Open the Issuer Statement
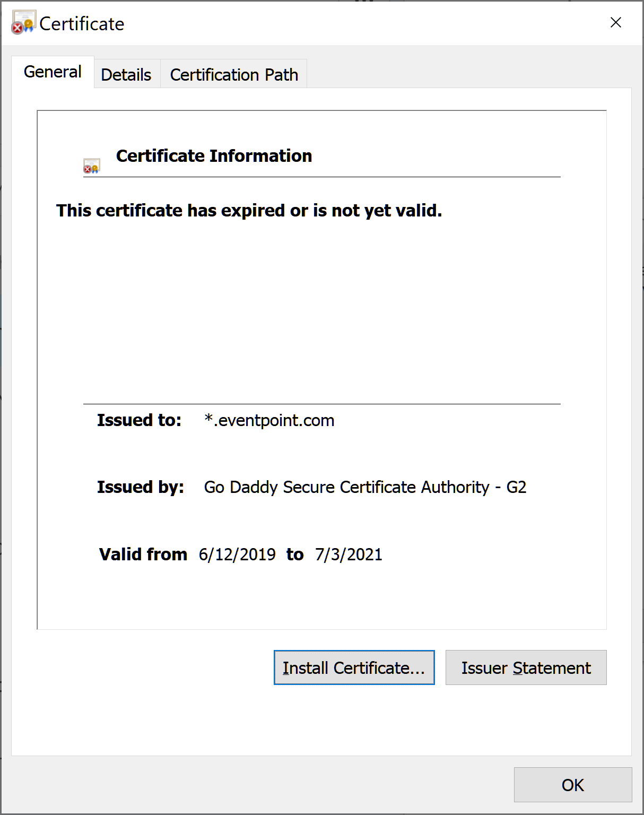This screenshot has width=644, height=815. click(x=526, y=667)
